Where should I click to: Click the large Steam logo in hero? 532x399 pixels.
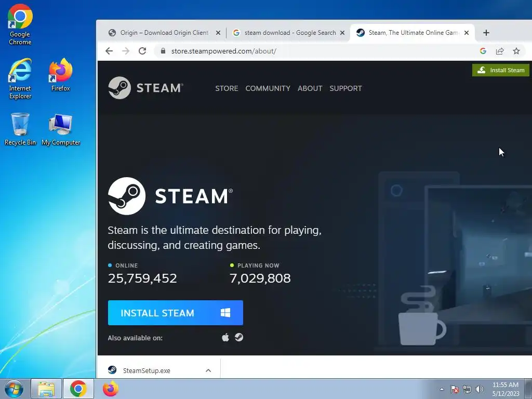point(170,196)
